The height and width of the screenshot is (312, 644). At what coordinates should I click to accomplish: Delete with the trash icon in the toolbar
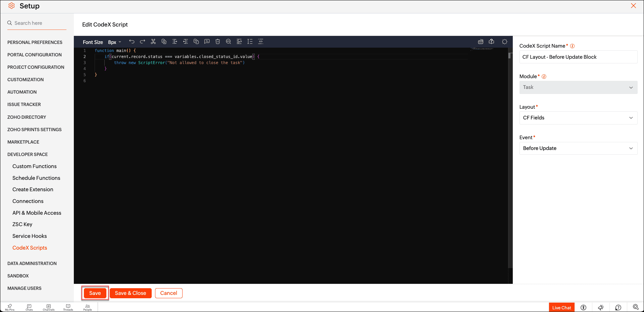[x=218, y=42]
